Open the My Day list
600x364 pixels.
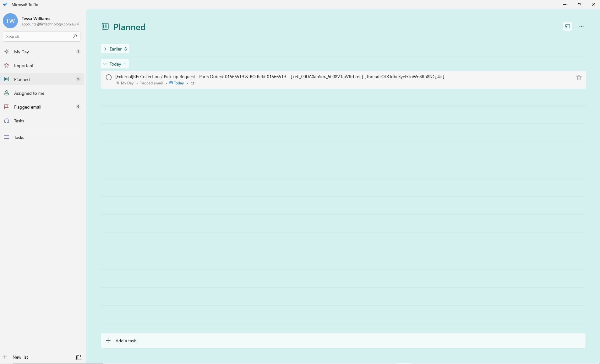point(42,52)
